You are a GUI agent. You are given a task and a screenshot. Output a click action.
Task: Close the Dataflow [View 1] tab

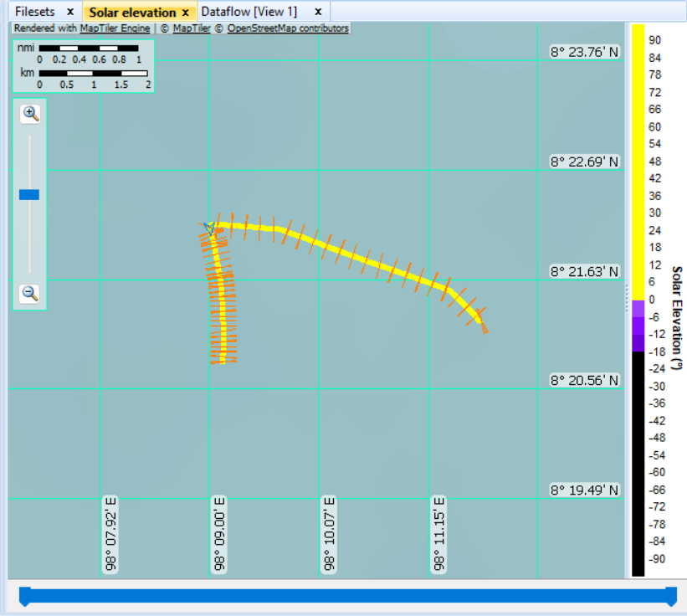(x=319, y=12)
